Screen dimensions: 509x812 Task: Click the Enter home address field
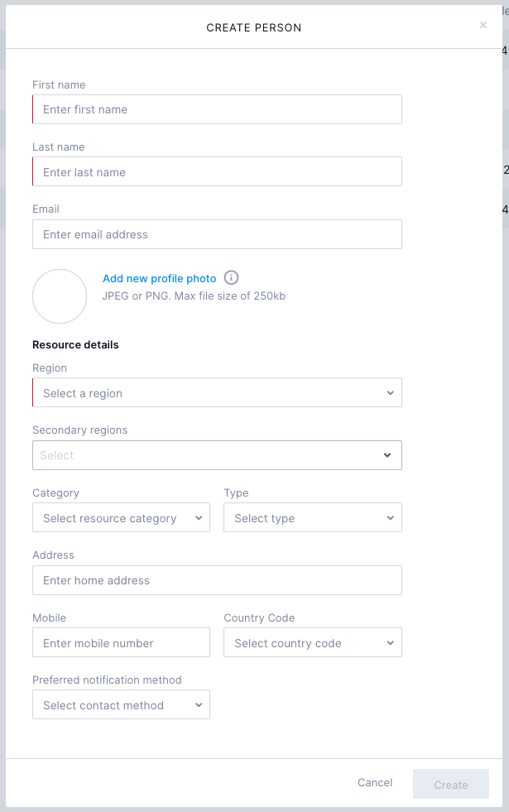217,580
